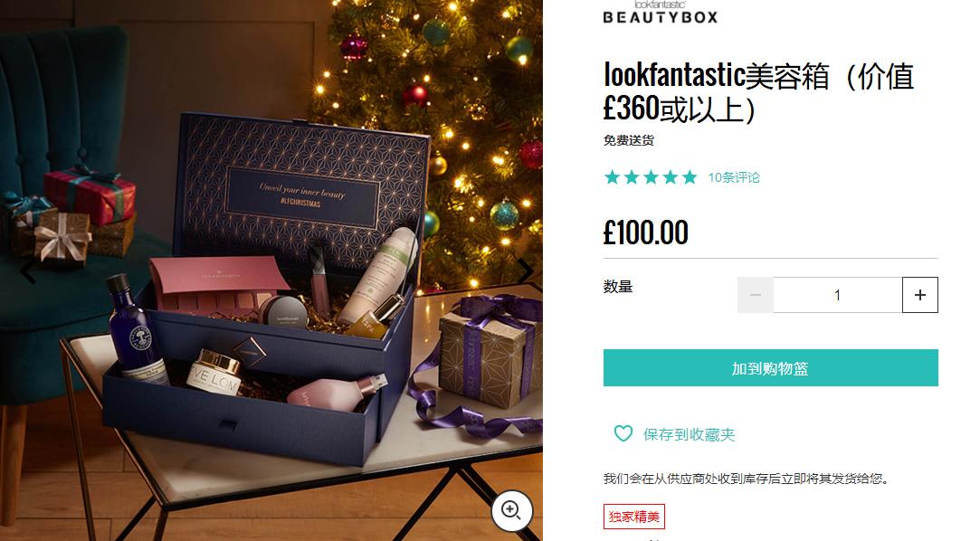Add the beauty box to the basket (加到购物篮)

[771, 368]
